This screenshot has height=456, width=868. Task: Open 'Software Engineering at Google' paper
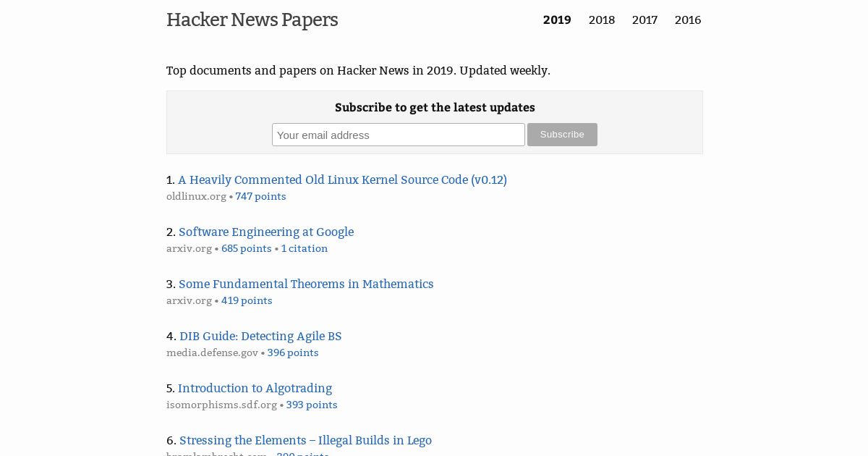tap(266, 232)
